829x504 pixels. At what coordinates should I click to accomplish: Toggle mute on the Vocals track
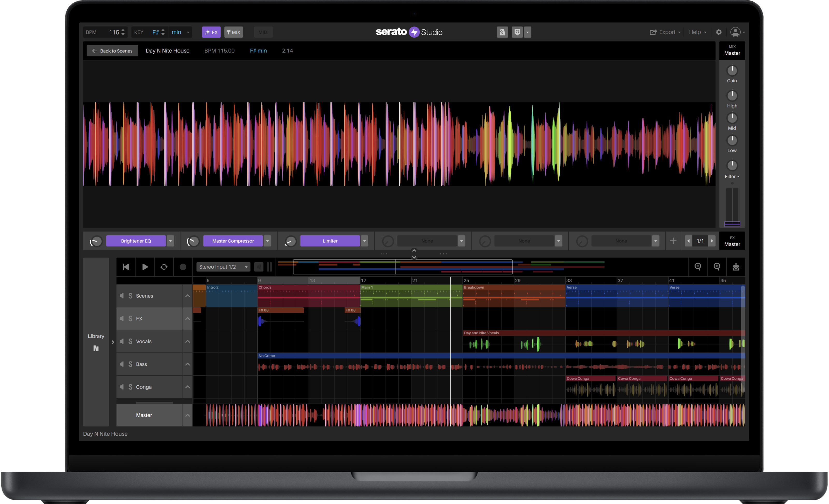(122, 341)
